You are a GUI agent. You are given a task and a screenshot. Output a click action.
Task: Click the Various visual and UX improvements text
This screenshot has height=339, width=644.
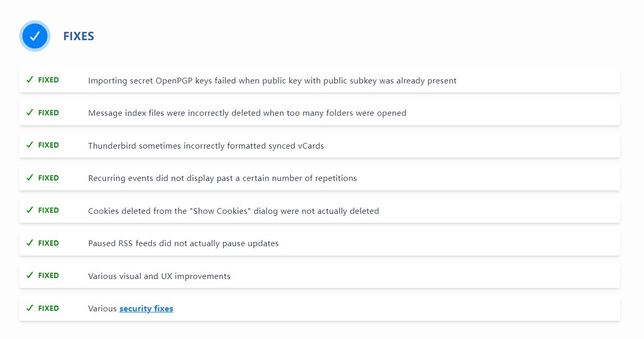(159, 276)
